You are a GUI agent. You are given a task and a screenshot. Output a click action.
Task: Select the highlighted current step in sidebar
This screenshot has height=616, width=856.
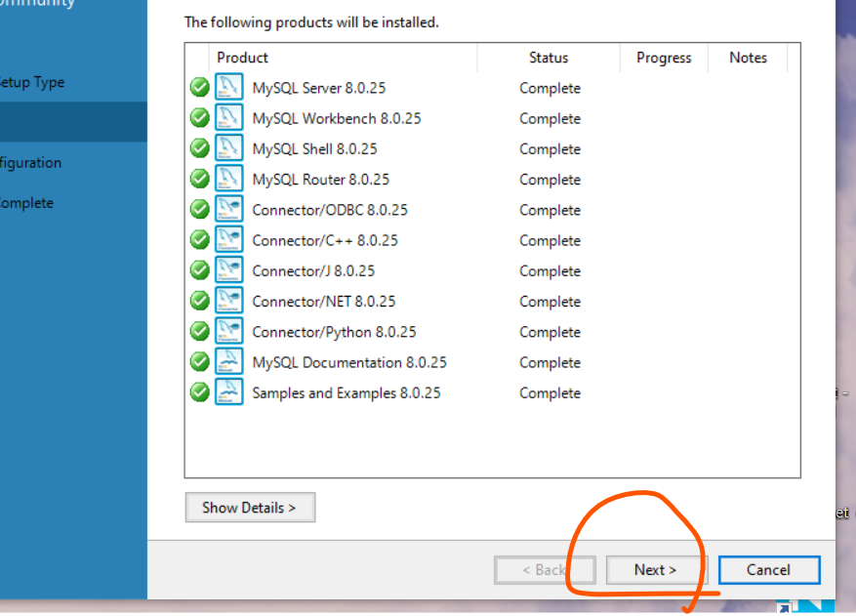tap(73, 122)
